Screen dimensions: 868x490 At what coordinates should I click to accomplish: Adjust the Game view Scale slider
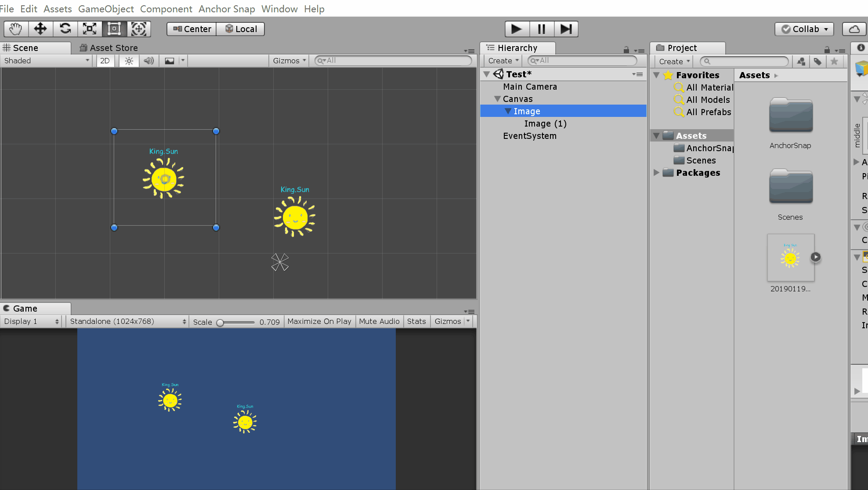[x=221, y=323]
